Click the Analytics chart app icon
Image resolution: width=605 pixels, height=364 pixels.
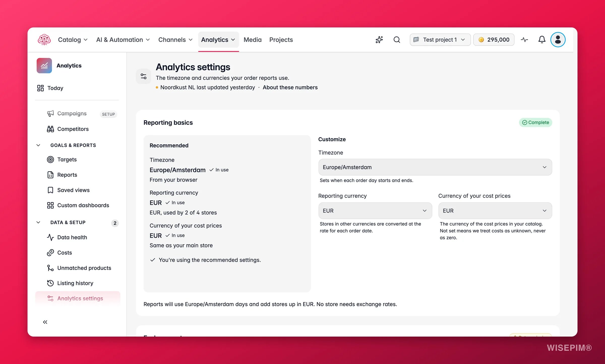pos(44,65)
